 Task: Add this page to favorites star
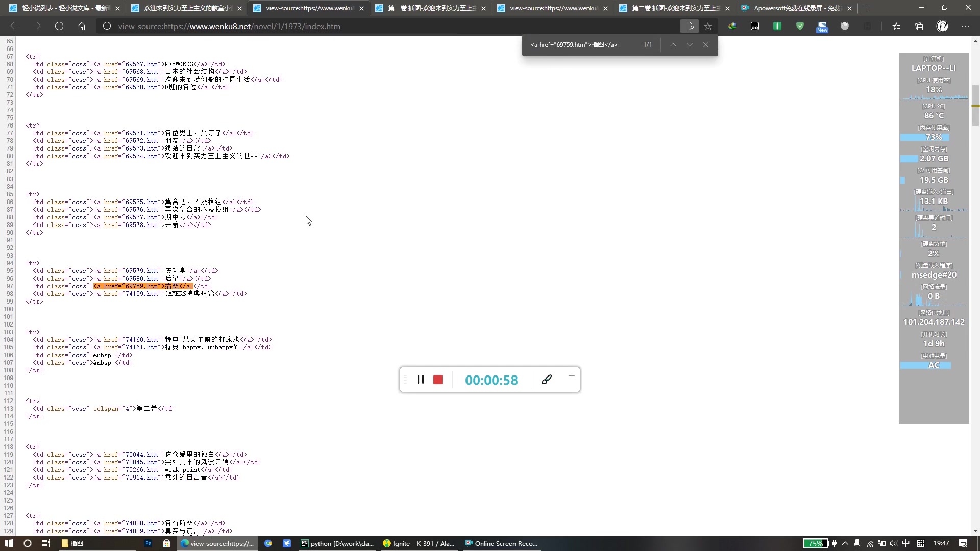[708, 26]
